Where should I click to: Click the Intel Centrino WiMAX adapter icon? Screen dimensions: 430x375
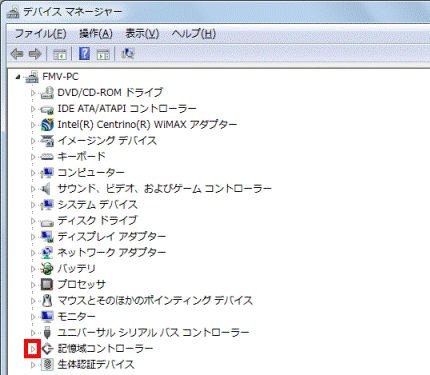click(47, 125)
